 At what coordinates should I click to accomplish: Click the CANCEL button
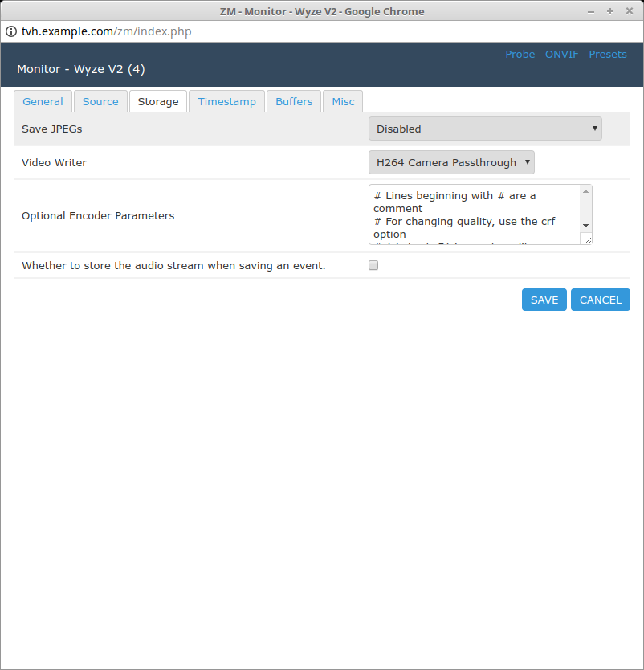tap(601, 300)
